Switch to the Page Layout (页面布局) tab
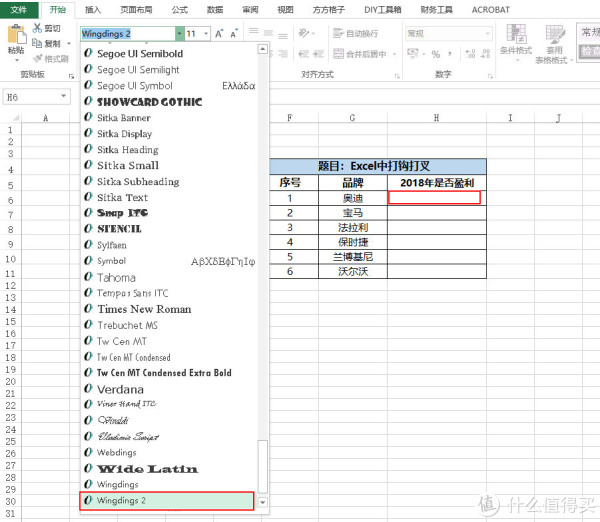The width and height of the screenshot is (600, 522). [136, 10]
